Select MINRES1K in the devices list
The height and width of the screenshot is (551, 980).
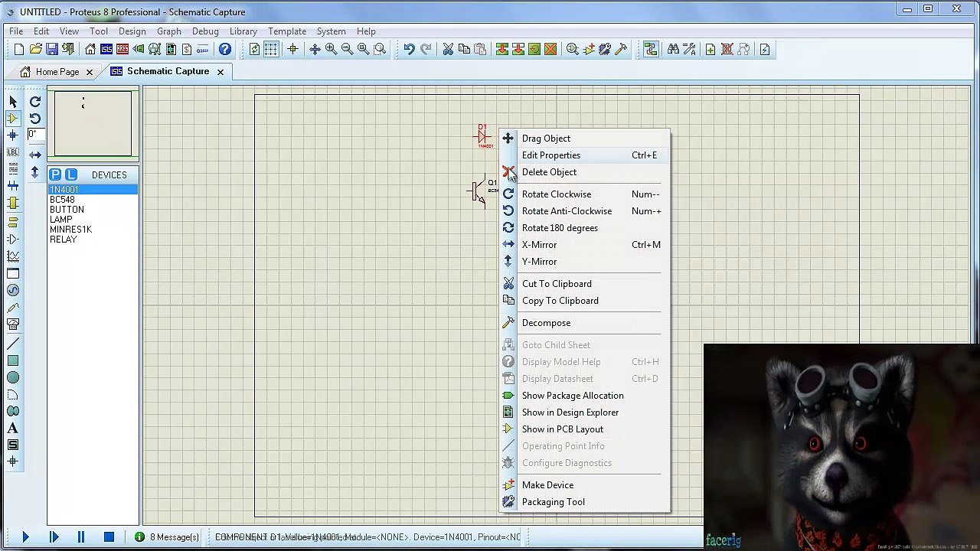pos(70,230)
